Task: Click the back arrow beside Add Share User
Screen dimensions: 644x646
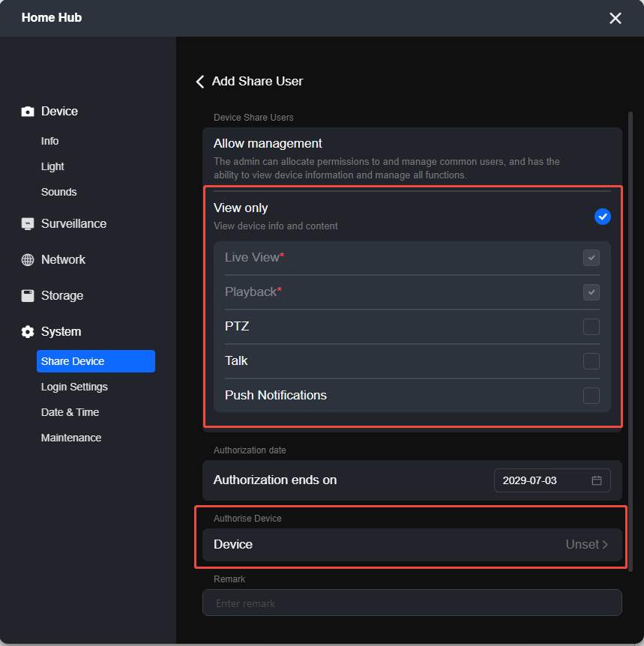Action: (x=200, y=82)
